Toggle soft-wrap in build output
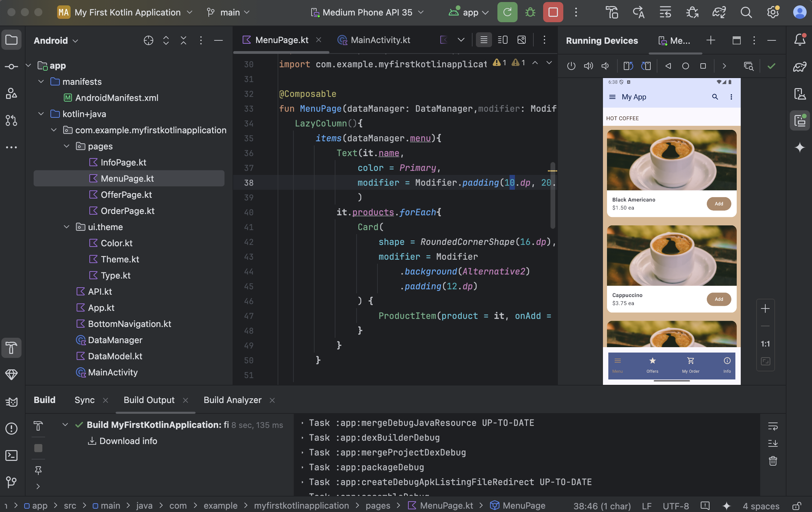This screenshot has width=812, height=512. [x=773, y=426]
